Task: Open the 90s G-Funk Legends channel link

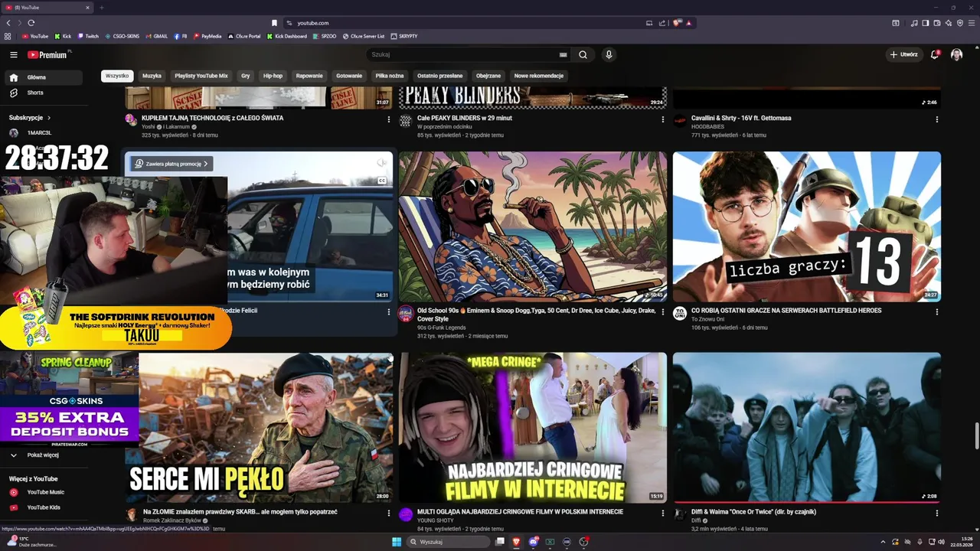Action: pyautogui.click(x=442, y=328)
